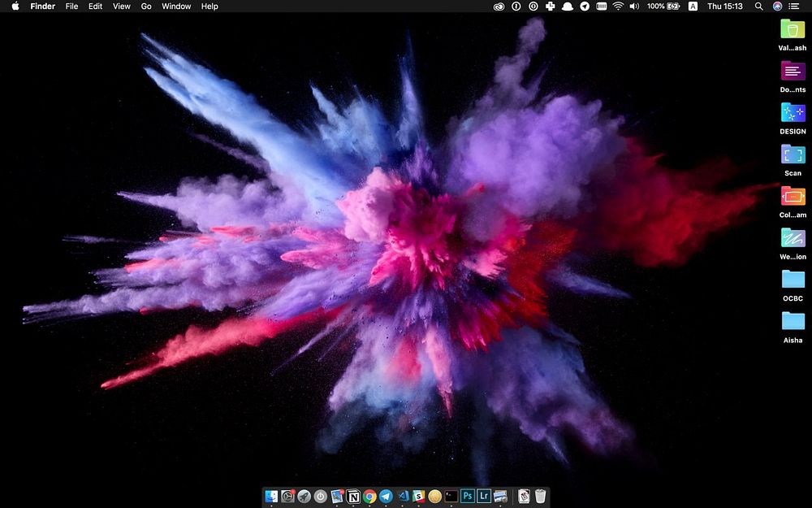Open System Preferences in the Dock
The image size is (812, 508).
(287, 497)
